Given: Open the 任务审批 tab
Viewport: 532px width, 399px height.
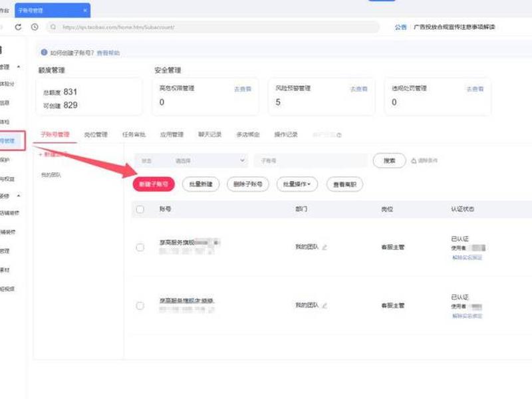Looking at the screenshot, I should coord(134,135).
